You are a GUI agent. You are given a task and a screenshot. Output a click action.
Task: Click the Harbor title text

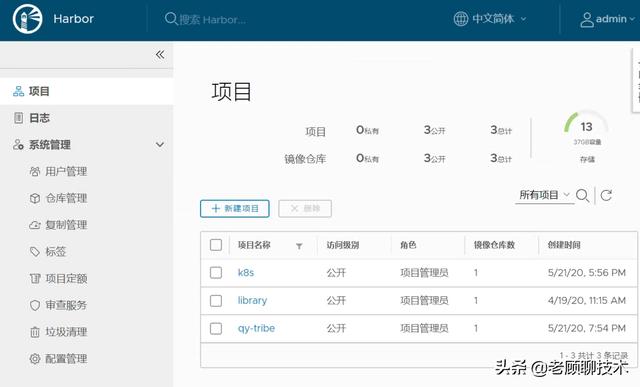(73, 19)
